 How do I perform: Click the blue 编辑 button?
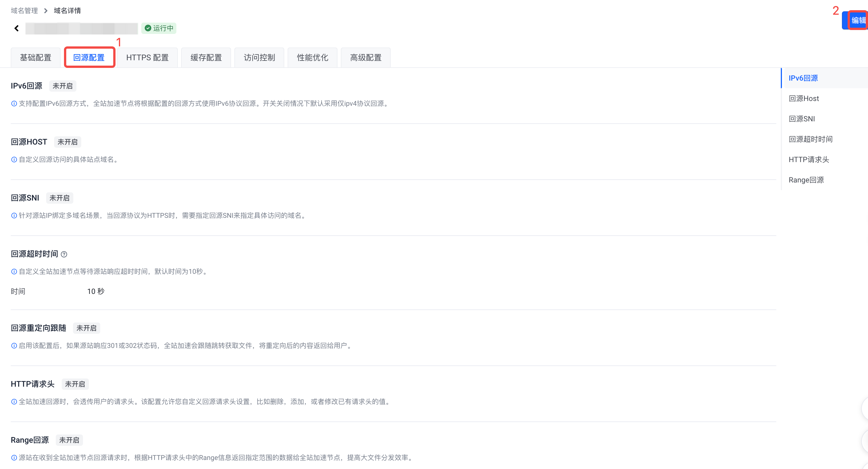(x=857, y=21)
